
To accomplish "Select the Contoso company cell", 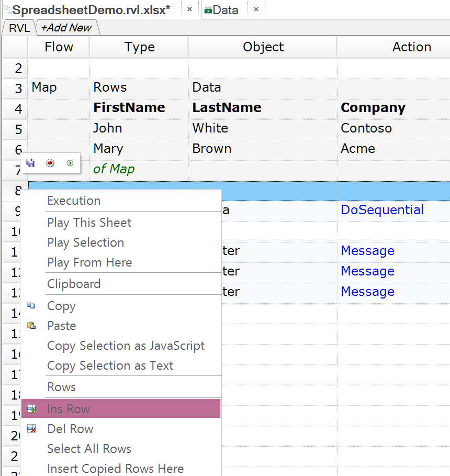I will tap(366, 128).
